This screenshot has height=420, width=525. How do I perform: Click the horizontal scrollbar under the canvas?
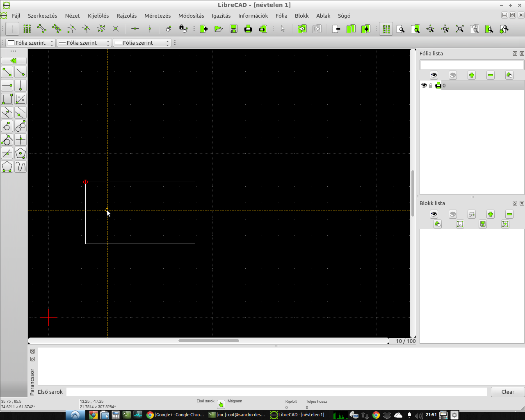208,340
